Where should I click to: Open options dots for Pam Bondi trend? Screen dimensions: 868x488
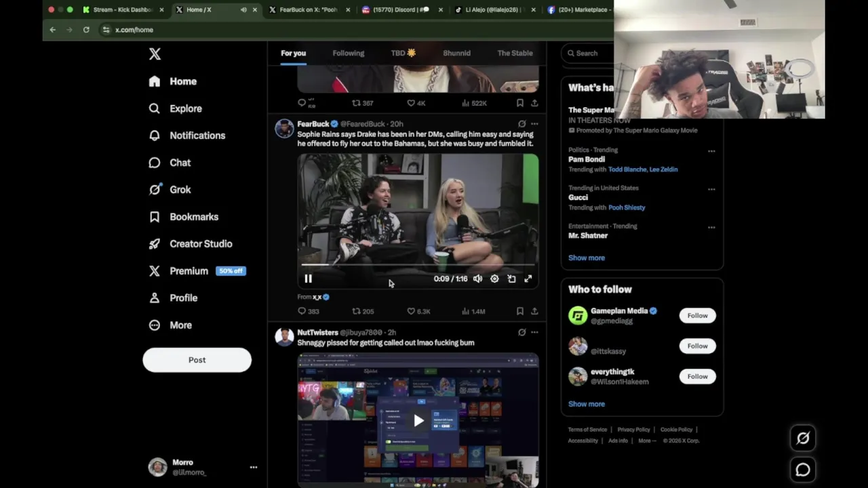coord(711,150)
